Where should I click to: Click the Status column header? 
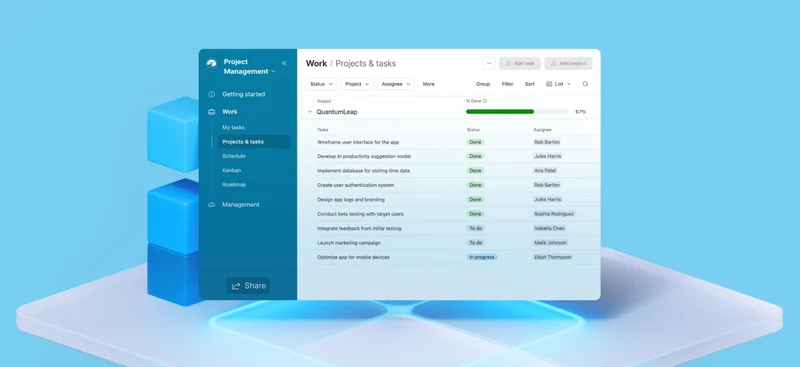click(x=473, y=130)
